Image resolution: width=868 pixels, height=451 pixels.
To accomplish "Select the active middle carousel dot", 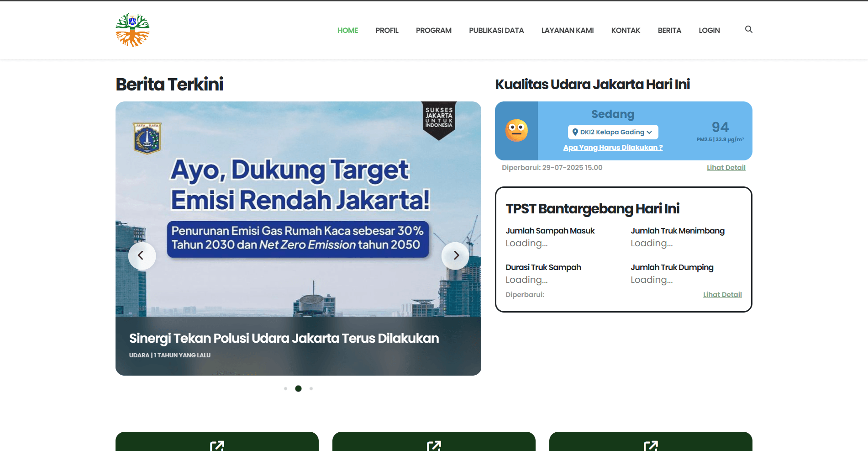I will coord(298,388).
